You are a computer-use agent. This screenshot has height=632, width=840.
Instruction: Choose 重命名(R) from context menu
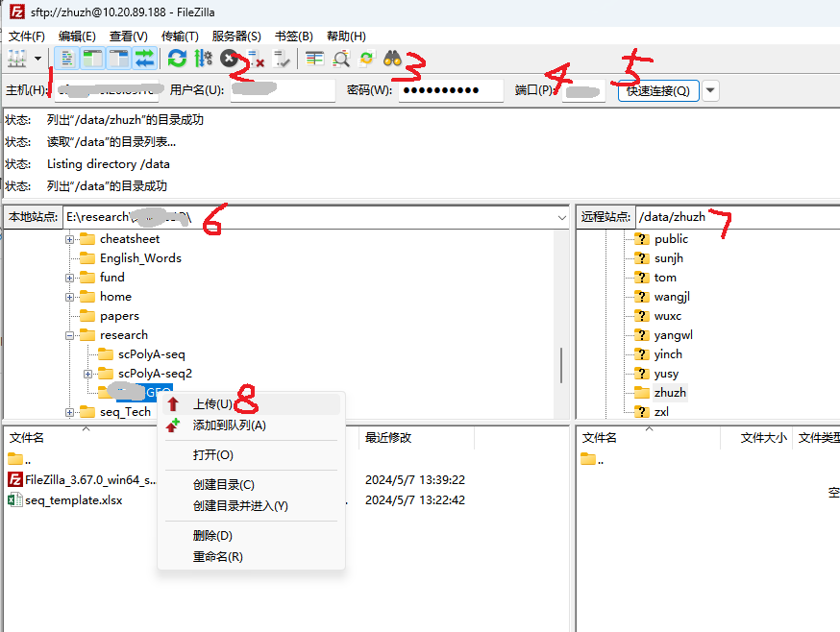click(251, 557)
